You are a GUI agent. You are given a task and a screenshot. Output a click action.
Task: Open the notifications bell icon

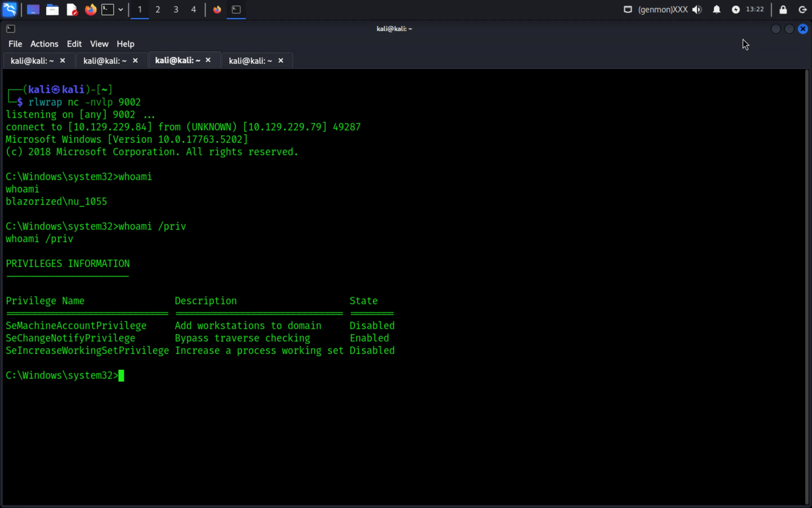click(x=716, y=9)
